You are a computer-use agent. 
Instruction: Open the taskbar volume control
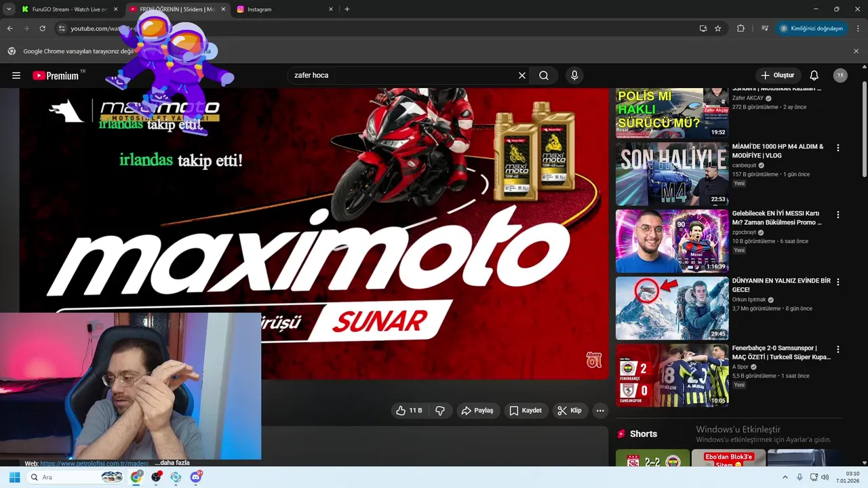point(825,477)
